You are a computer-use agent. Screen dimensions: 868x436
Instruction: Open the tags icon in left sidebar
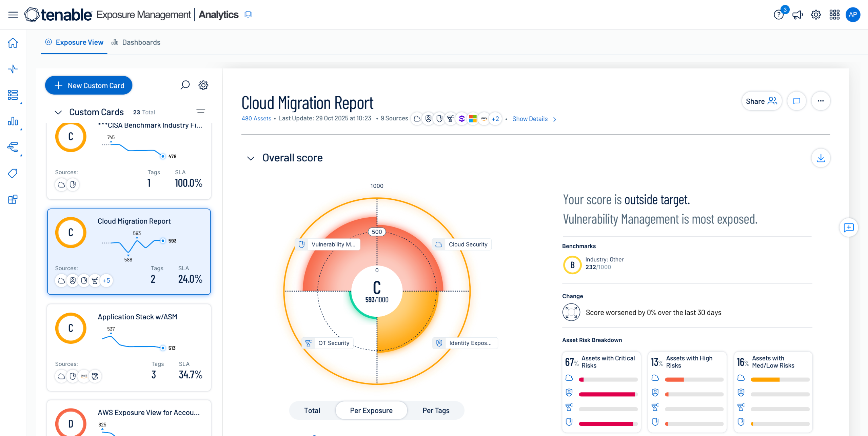point(13,173)
